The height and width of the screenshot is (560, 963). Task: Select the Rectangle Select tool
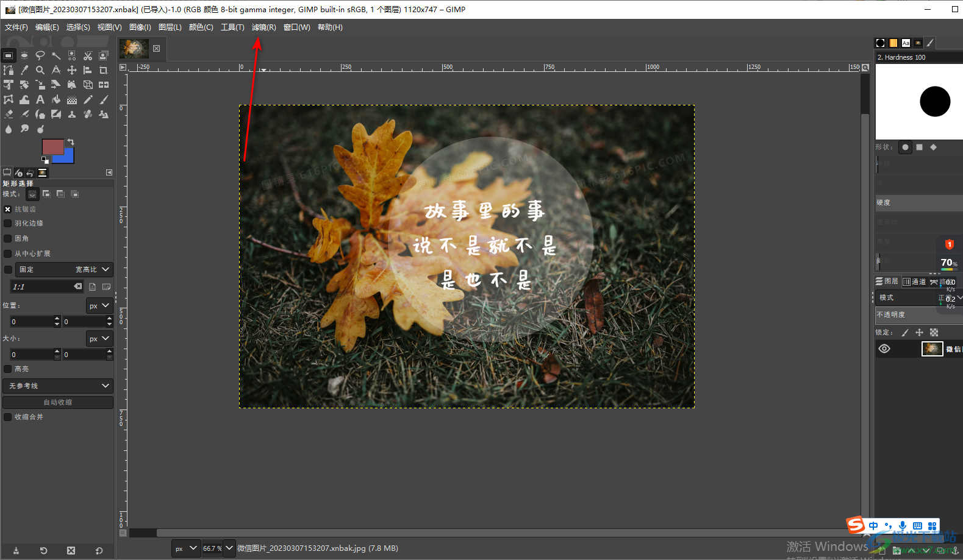(9, 55)
